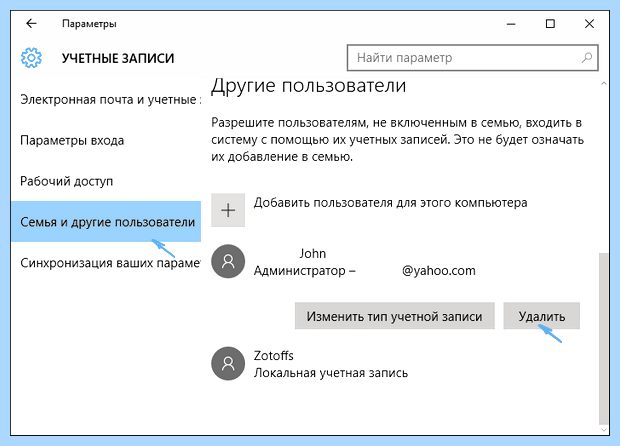Click the scrollbar down arrow
620x446 pixels.
coord(603,429)
